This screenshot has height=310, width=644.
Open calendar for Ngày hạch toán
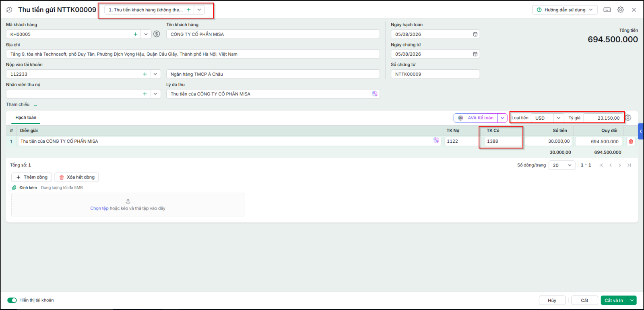tap(475, 34)
